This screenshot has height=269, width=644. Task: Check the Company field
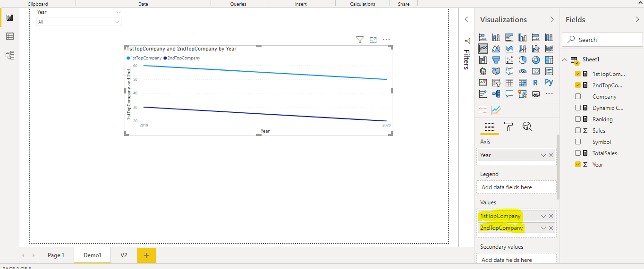(578, 97)
